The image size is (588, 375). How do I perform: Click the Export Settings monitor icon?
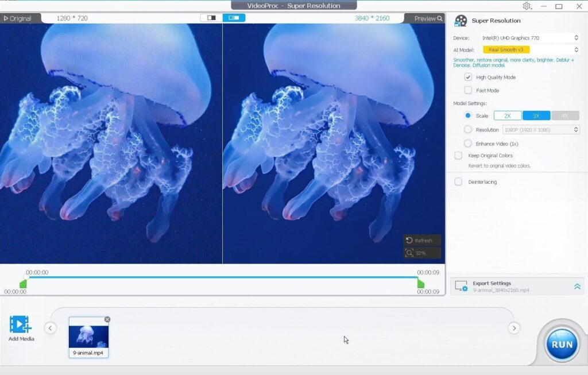[x=461, y=286]
